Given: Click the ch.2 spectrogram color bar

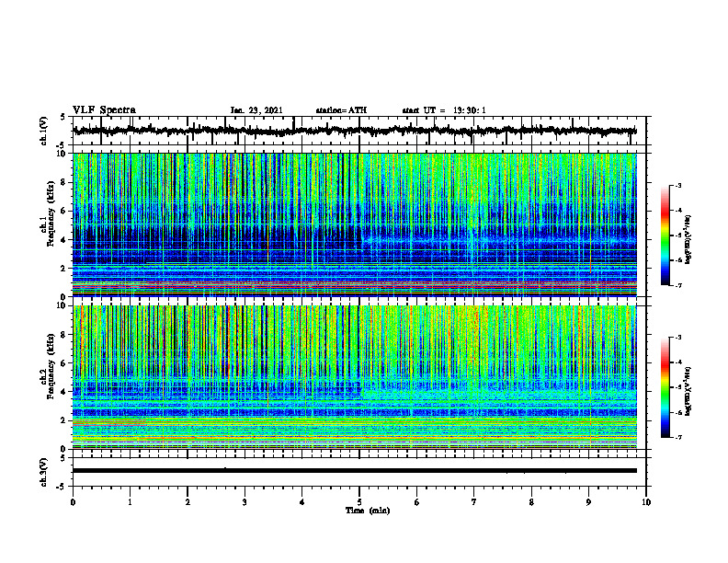Looking at the screenshot, I should coord(665,387).
